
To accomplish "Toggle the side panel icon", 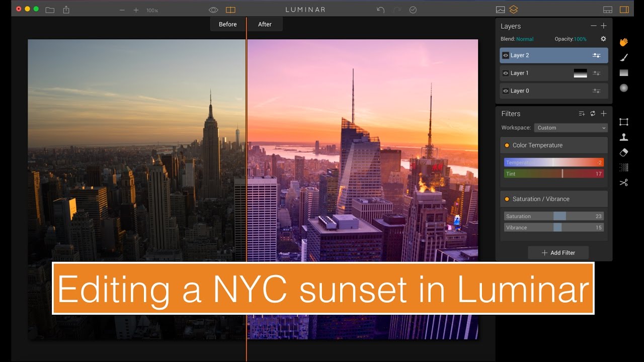I will tap(624, 10).
